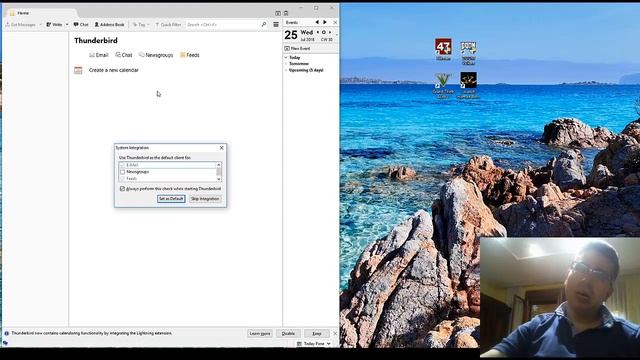Toggle Always perform this check checkbox
640x360 pixels.
[x=122, y=189]
